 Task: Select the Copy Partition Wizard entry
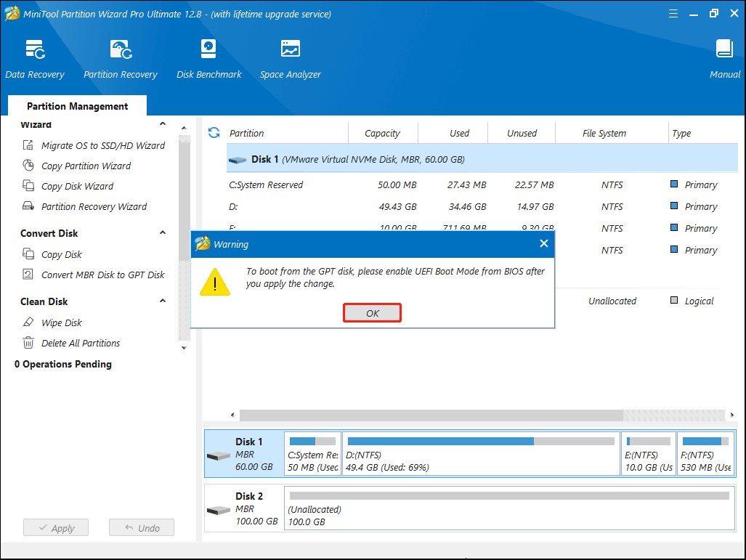(x=86, y=166)
